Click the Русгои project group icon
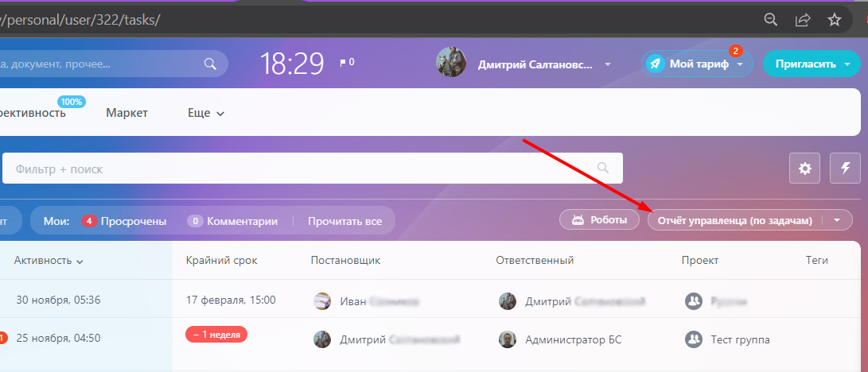868x372 pixels. coord(693,301)
